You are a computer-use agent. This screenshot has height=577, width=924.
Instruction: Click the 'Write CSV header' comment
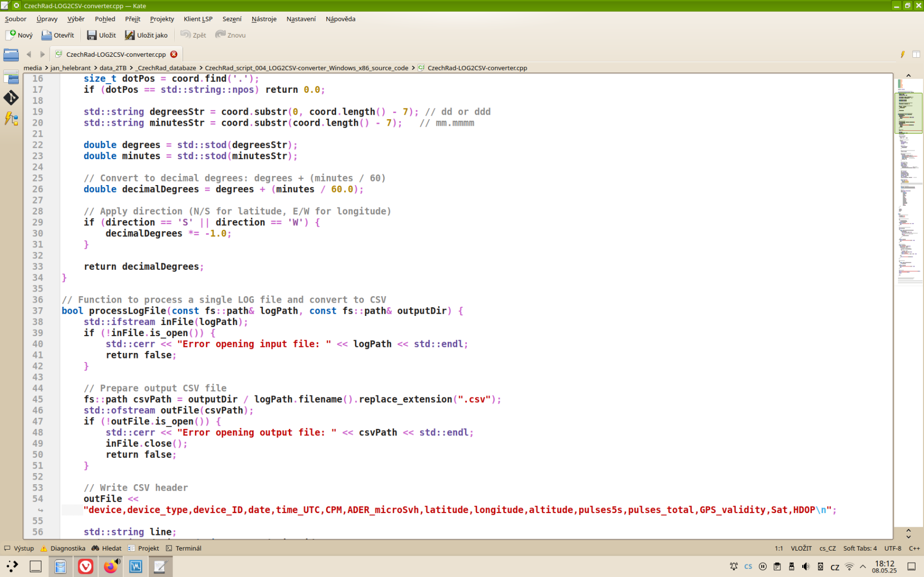click(x=135, y=488)
